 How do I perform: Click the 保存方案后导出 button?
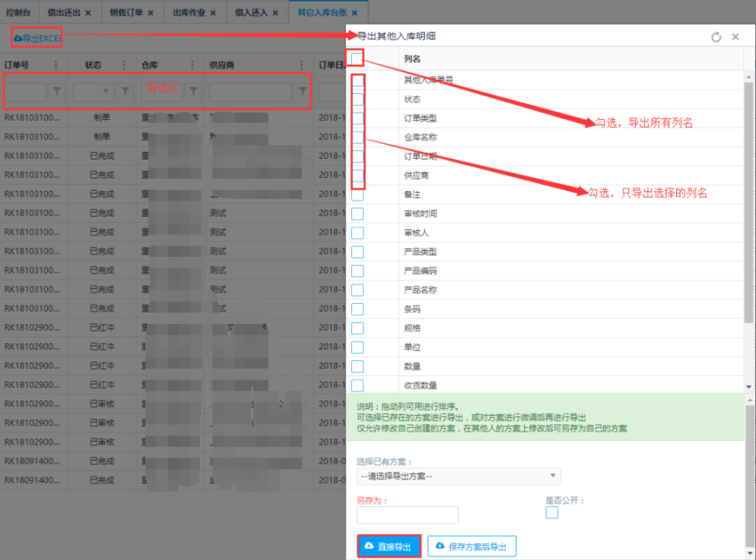point(472,547)
